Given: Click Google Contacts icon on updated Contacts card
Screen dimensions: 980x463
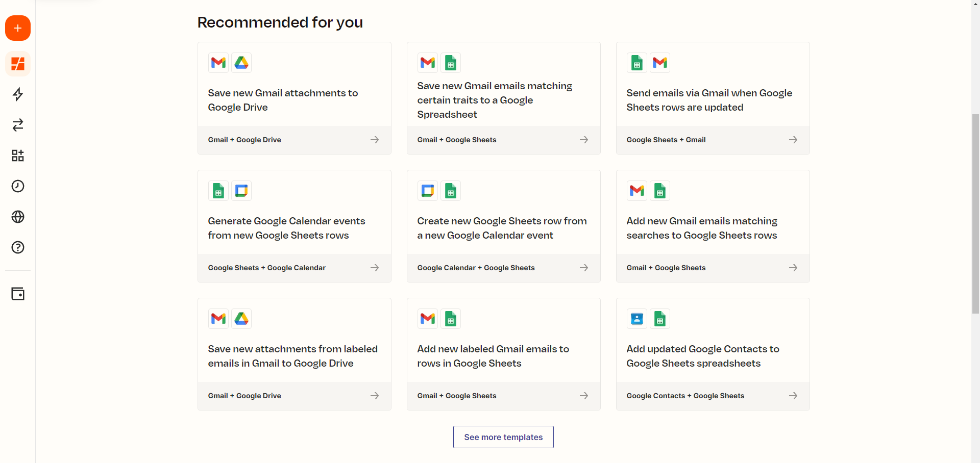Looking at the screenshot, I should [637, 319].
